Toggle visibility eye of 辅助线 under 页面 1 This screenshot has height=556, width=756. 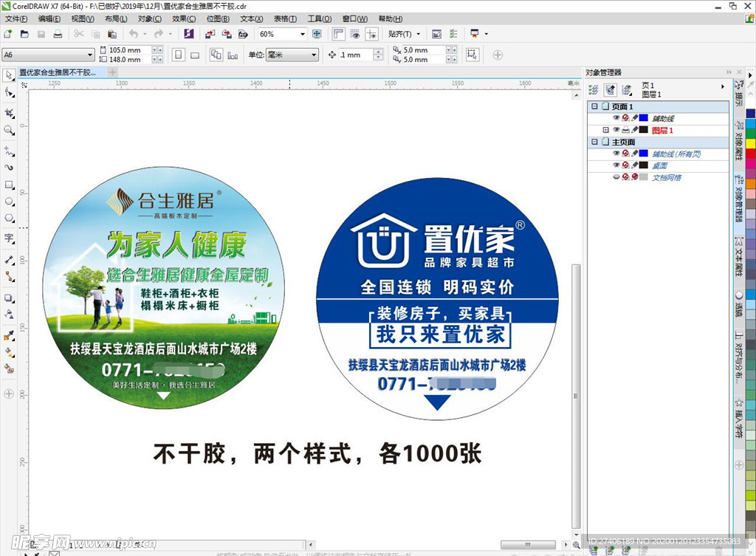(616, 117)
